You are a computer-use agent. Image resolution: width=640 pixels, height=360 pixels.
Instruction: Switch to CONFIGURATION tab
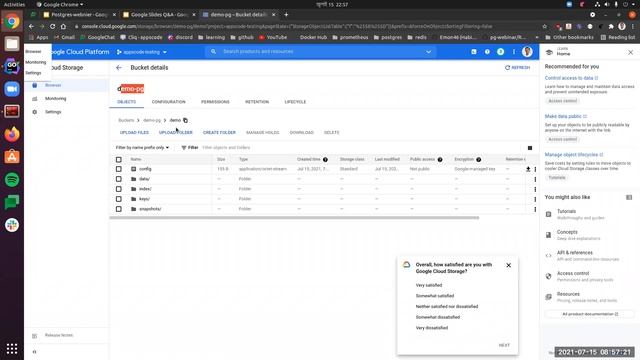169,102
